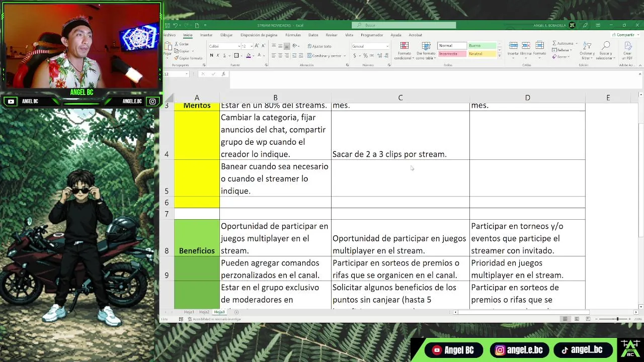
Task: Switch to the Disposición de página tab
Action: [x=259, y=35]
